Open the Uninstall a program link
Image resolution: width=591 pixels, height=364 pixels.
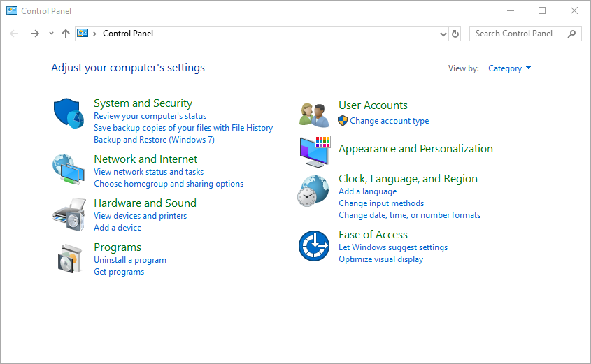pos(130,260)
